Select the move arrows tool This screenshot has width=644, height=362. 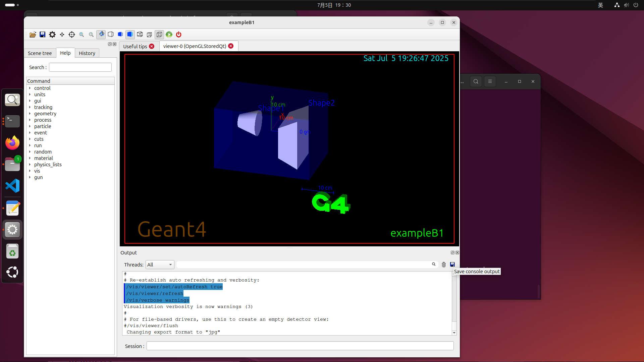point(62,35)
